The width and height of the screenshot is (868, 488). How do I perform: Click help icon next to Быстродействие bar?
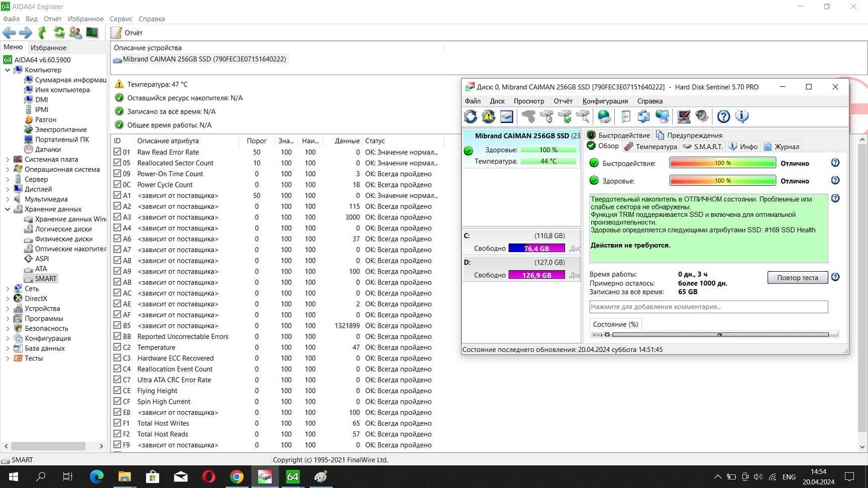click(835, 163)
